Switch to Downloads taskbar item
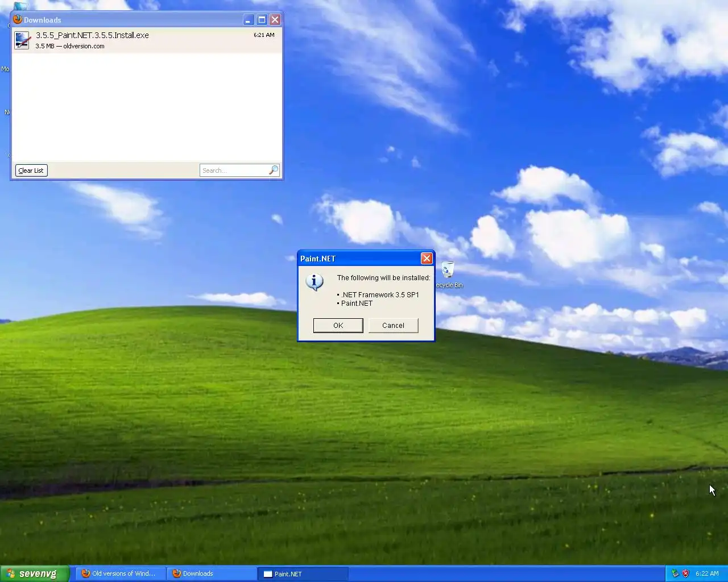This screenshot has width=728, height=582. (211, 573)
